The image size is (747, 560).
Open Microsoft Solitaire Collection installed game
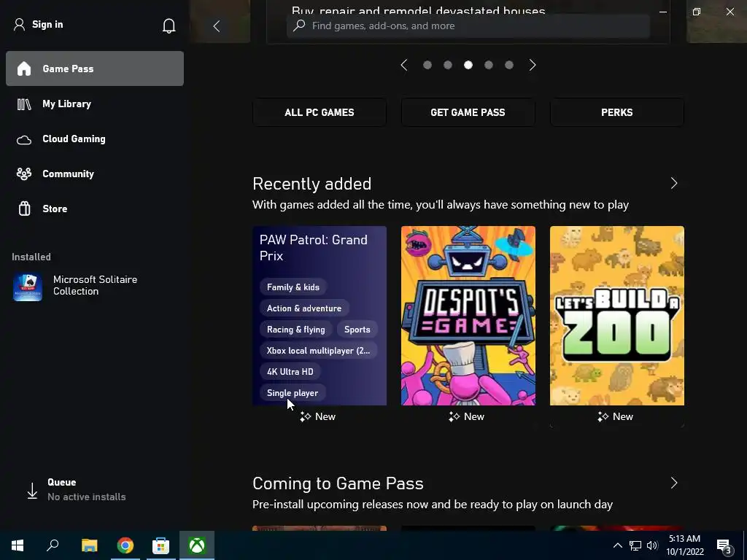tap(95, 286)
